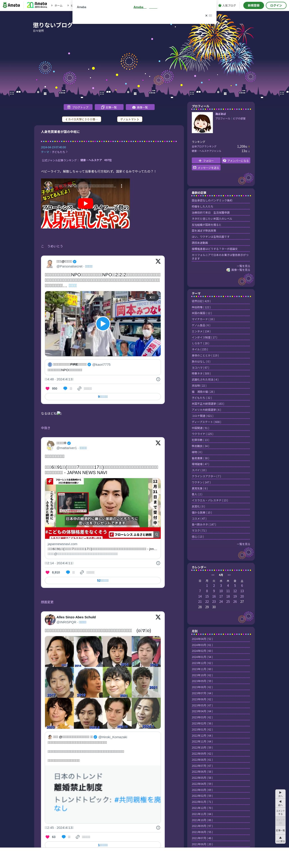
Task: Click メッセージを送る button
Action: (206, 167)
